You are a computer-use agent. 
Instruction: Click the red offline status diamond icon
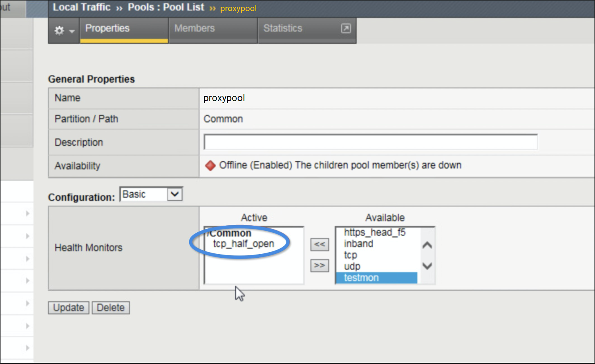pos(210,165)
